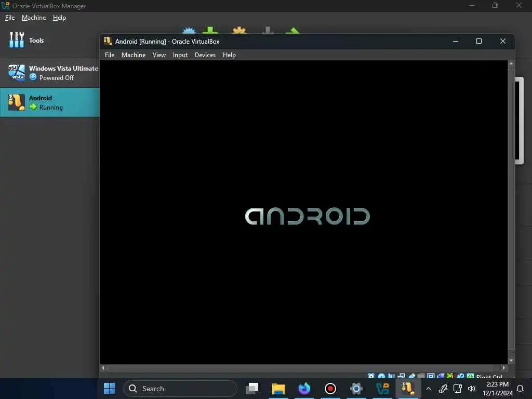The width and height of the screenshot is (532, 399).
Task: Open View menu in Android VM window
Action: pos(159,55)
